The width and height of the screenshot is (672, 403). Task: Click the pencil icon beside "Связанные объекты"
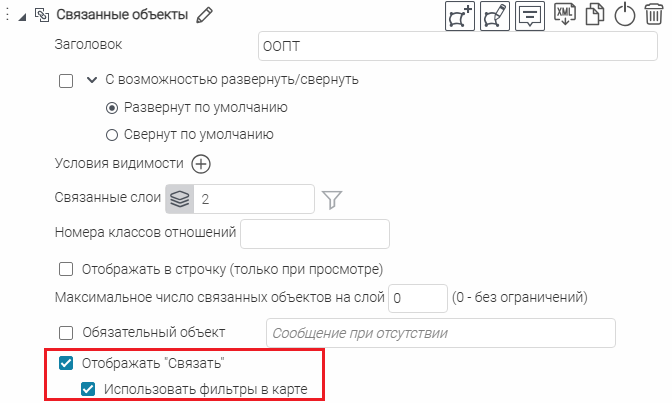(205, 15)
